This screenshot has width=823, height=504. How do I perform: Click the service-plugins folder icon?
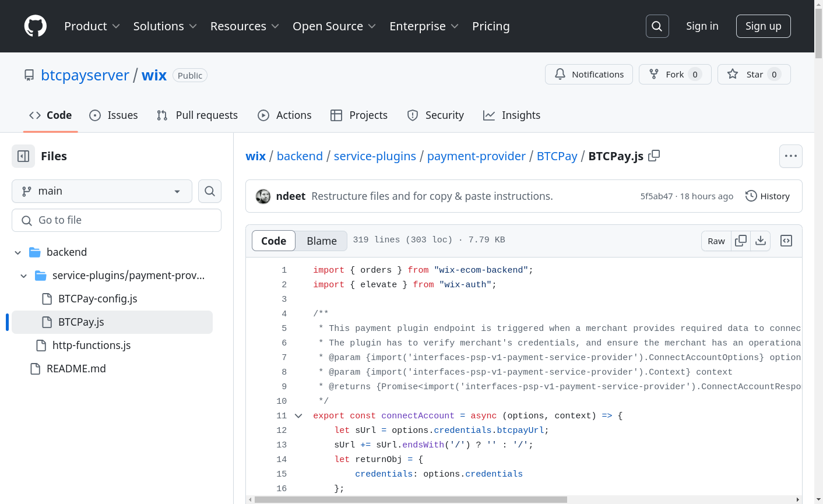pos(41,276)
